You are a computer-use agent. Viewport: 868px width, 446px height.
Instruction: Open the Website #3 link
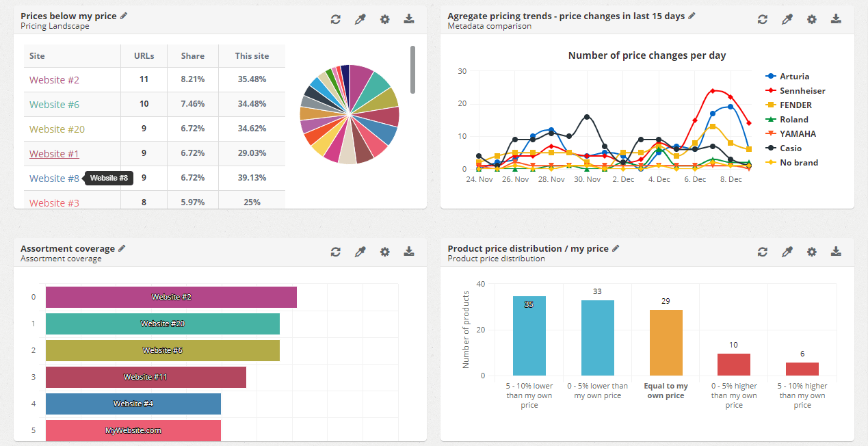[54, 201]
